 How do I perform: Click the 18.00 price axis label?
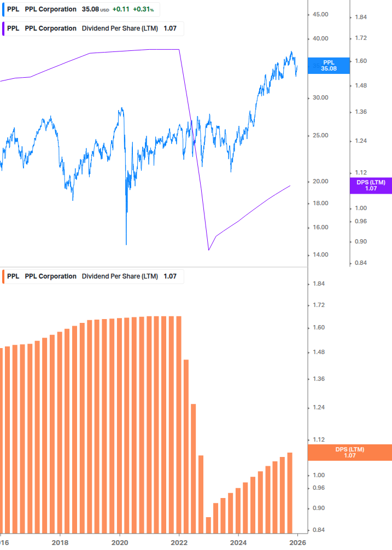(x=320, y=203)
